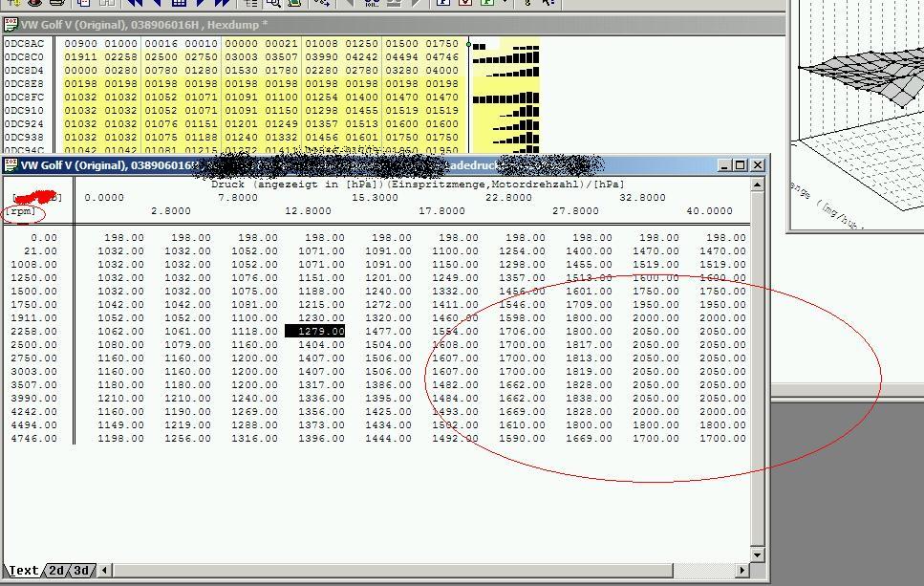
Task: Click the map window title bar icon
Action: (11, 165)
